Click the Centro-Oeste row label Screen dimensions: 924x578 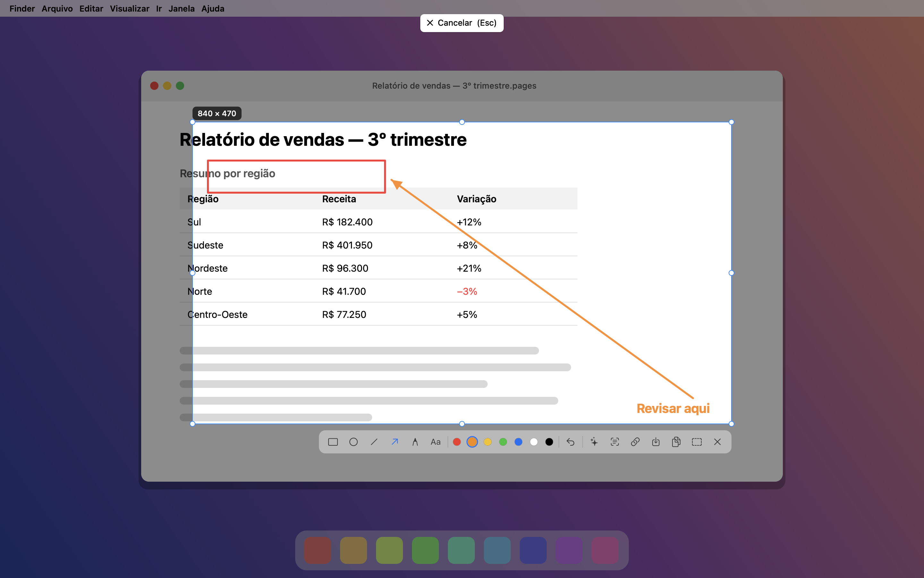pyautogui.click(x=217, y=315)
